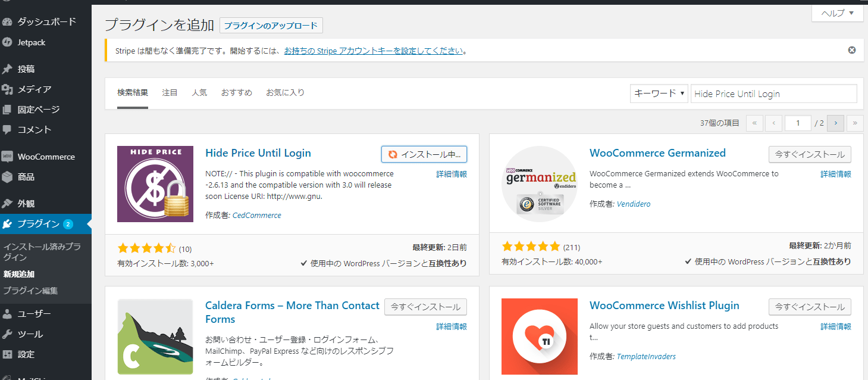Go to the next results page

tap(835, 123)
